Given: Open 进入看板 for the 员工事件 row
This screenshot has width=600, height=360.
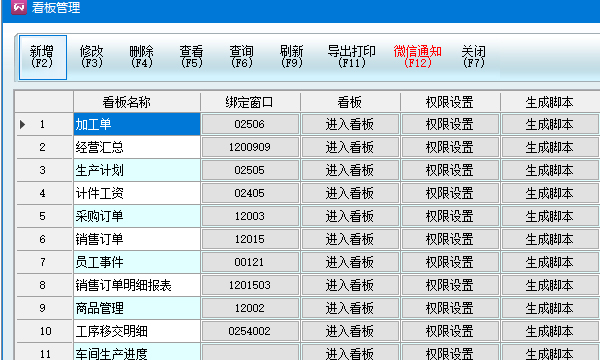Looking at the screenshot, I should (x=350, y=262).
